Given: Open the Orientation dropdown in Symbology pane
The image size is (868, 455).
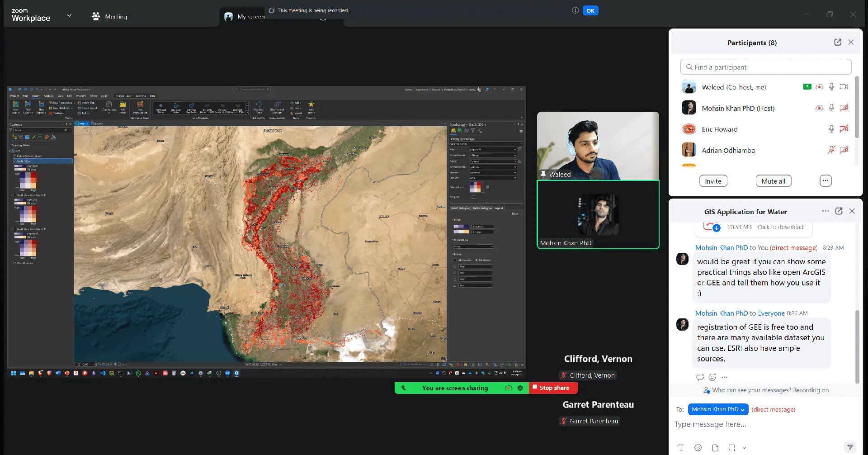Looking at the screenshot, I should [x=473, y=246].
